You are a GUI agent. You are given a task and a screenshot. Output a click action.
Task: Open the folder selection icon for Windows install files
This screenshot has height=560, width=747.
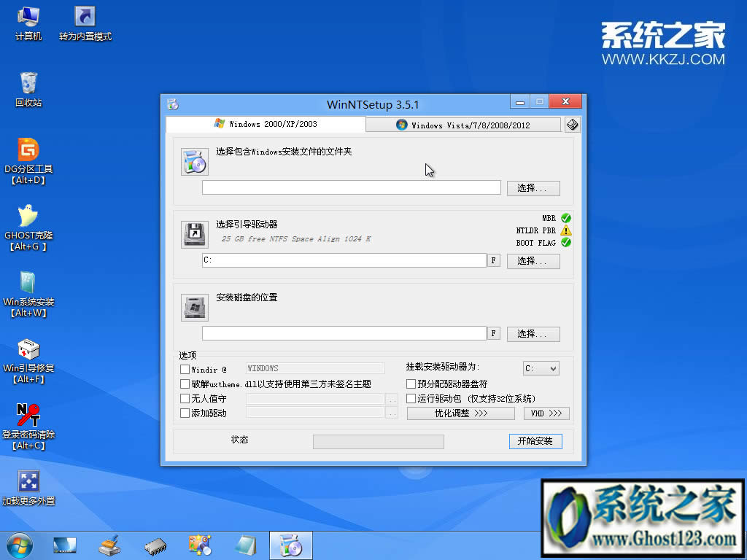pos(194,160)
